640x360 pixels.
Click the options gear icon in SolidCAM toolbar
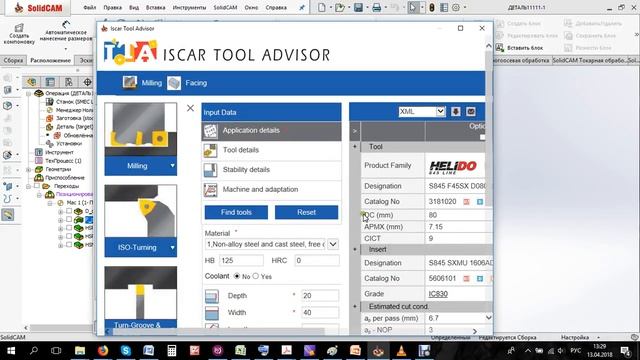(456, 7)
